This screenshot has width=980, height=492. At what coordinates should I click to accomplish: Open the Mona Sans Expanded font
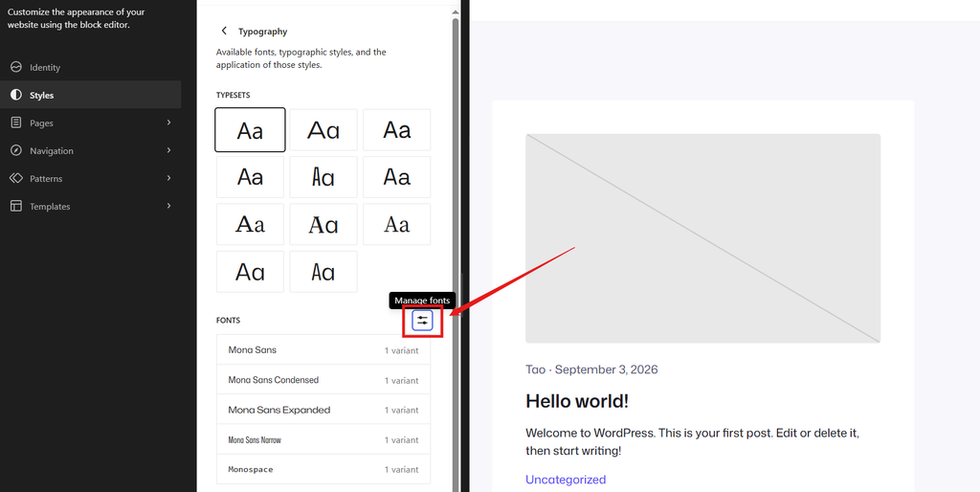click(x=323, y=410)
